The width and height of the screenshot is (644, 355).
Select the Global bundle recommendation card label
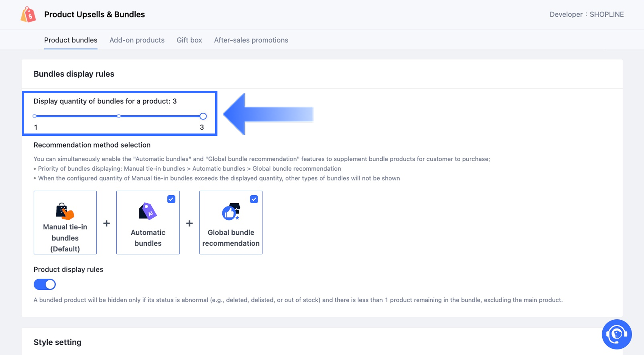(x=231, y=238)
